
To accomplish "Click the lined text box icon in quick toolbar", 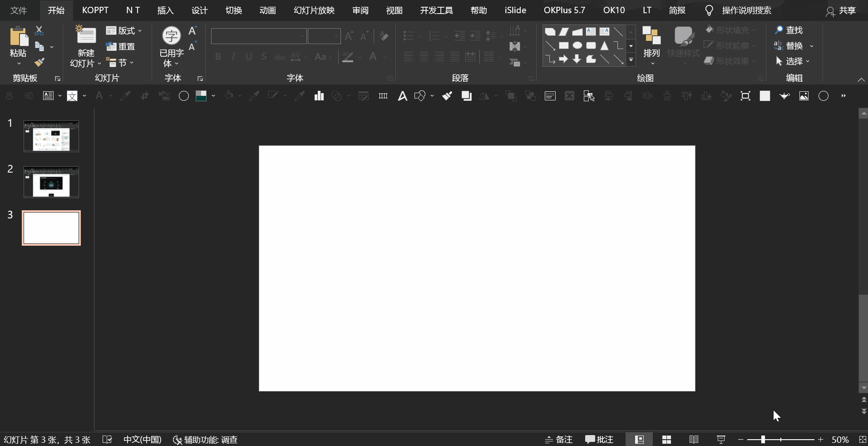I will tap(550, 96).
